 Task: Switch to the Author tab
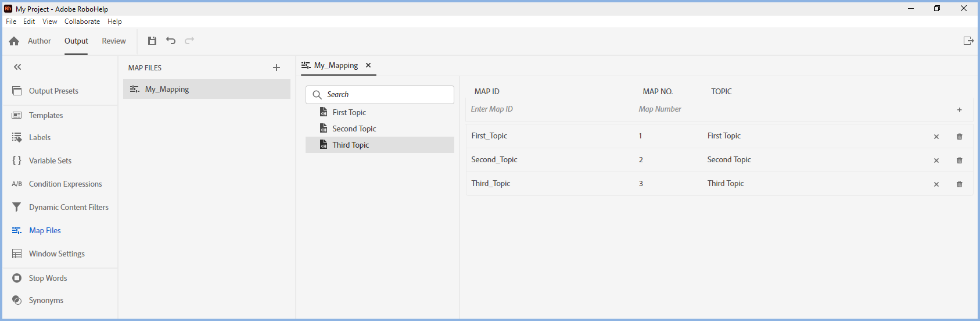tap(40, 41)
